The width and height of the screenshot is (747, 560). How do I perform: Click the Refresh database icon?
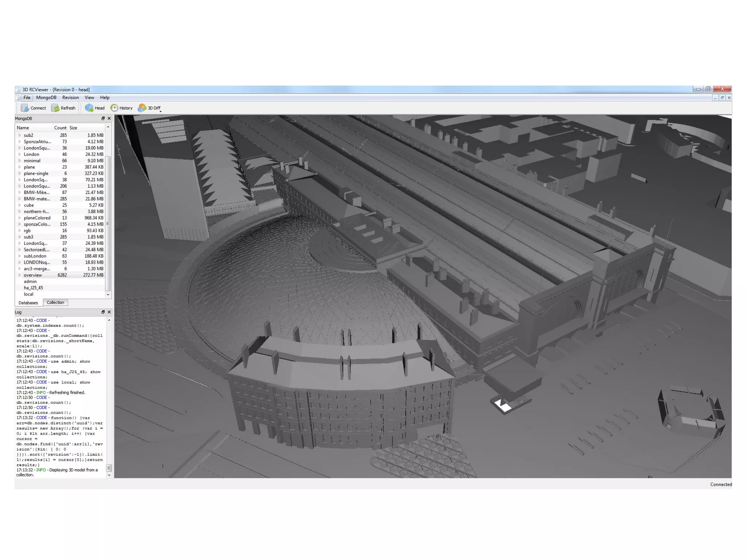tap(55, 108)
